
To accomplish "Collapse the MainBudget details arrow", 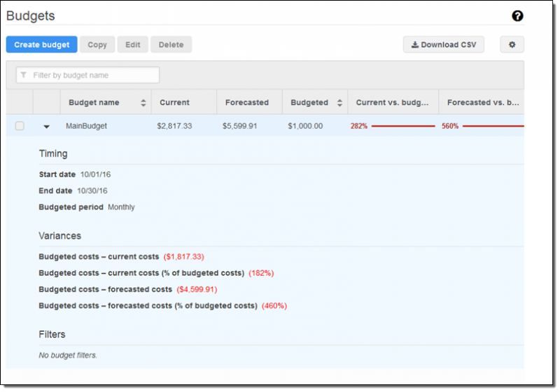I will click(46, 127).
